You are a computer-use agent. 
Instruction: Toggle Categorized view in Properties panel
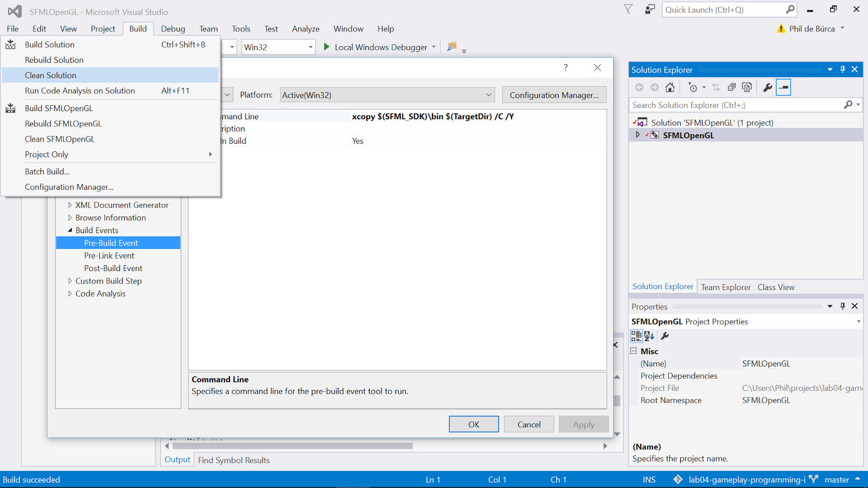(x=636, y=336)
